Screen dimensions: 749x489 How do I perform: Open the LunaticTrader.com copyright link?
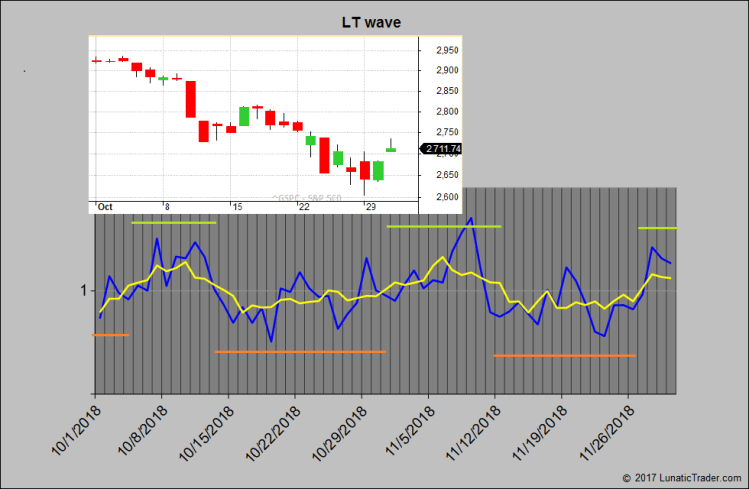click(x=684, y=478)
